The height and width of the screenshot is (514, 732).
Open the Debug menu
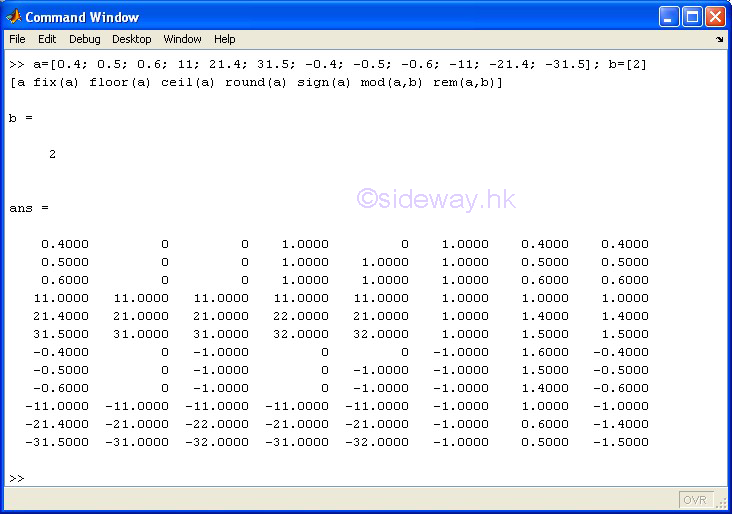point(84,39)
